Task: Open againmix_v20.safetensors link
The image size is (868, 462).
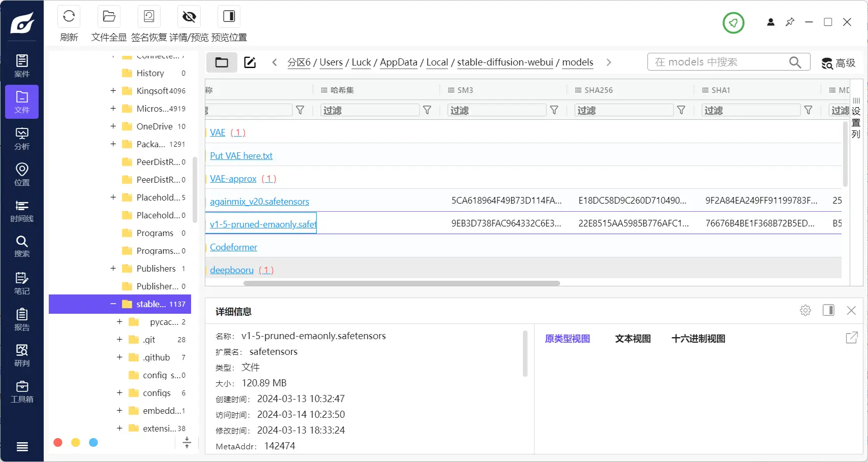Action: [260, 202]
